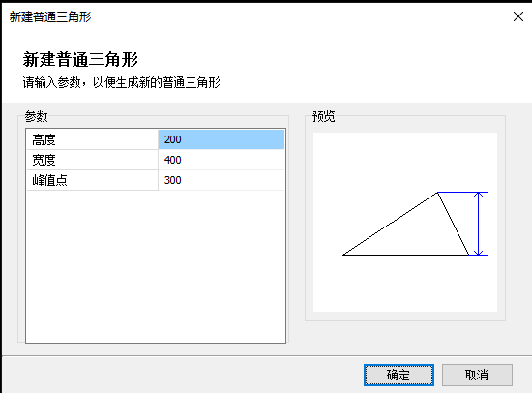Edit the 宽度 value cell showing 400
This screenshot has height=393, width=532.
pyautogui.click(x=222, y=160)
